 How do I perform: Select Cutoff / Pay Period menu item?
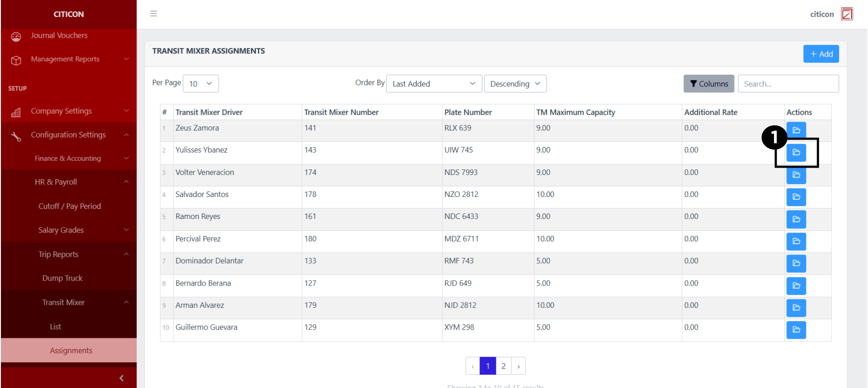coord(70,206)
